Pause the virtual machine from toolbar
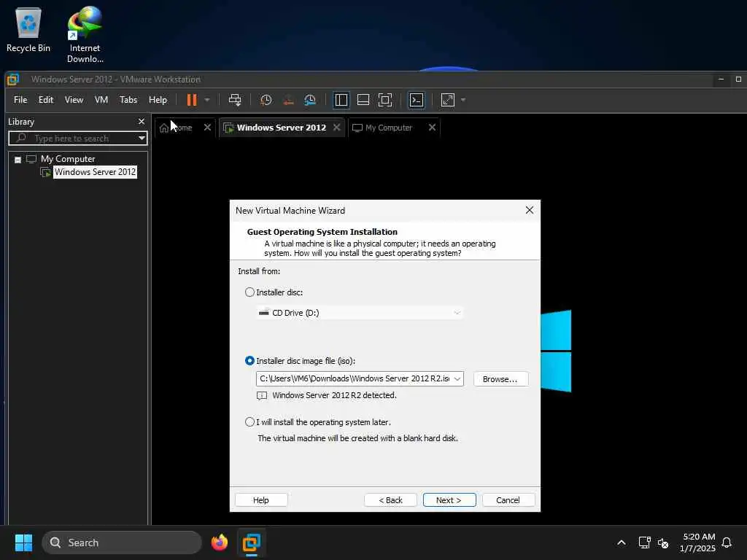This screenshot has height=560, width=747. point(192,100)
